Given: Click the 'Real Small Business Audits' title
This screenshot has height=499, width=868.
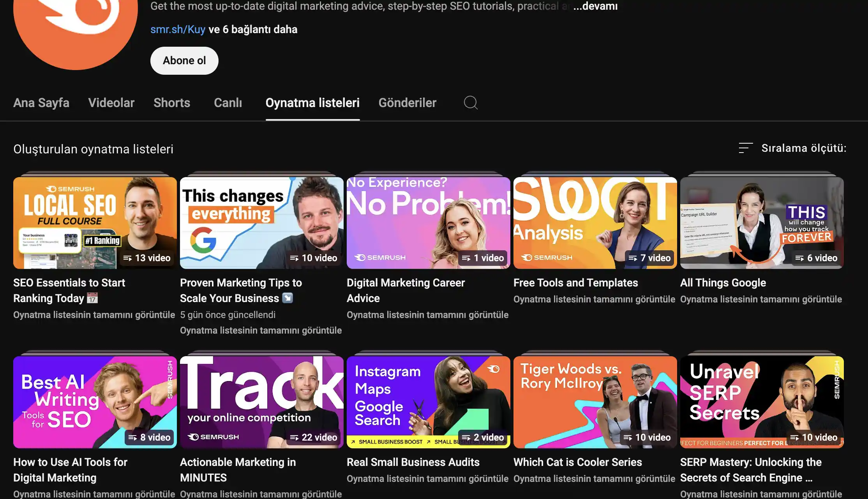Looking at the screenshot, I should (x=413, y=462).
